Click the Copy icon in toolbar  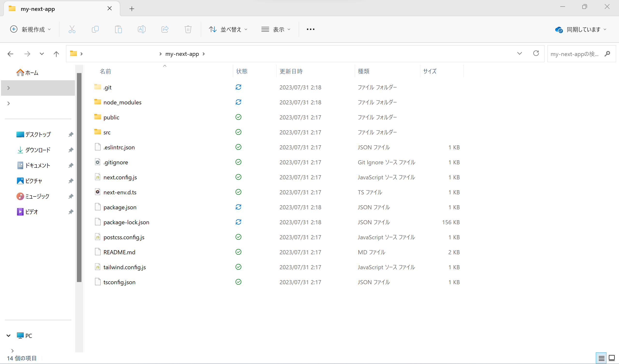pyautogui.click(x=95, y=29)
